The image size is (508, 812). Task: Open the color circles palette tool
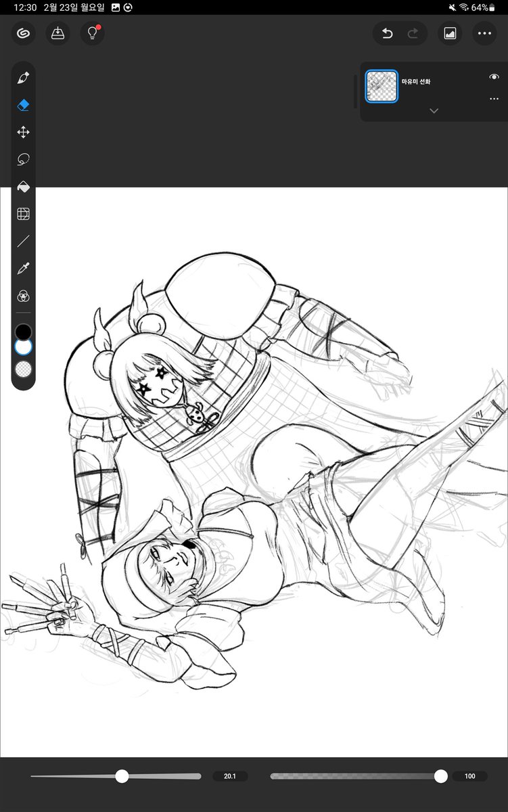24,296
